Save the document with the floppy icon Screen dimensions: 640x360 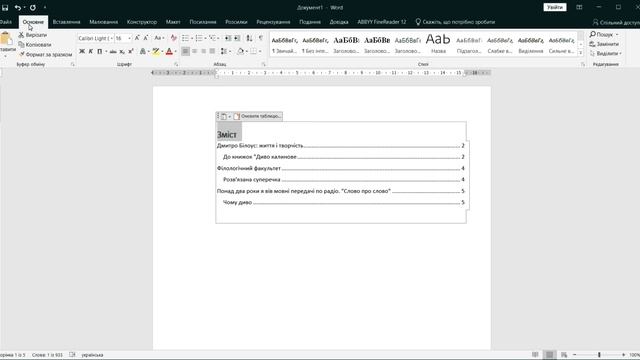click(5, 7)
